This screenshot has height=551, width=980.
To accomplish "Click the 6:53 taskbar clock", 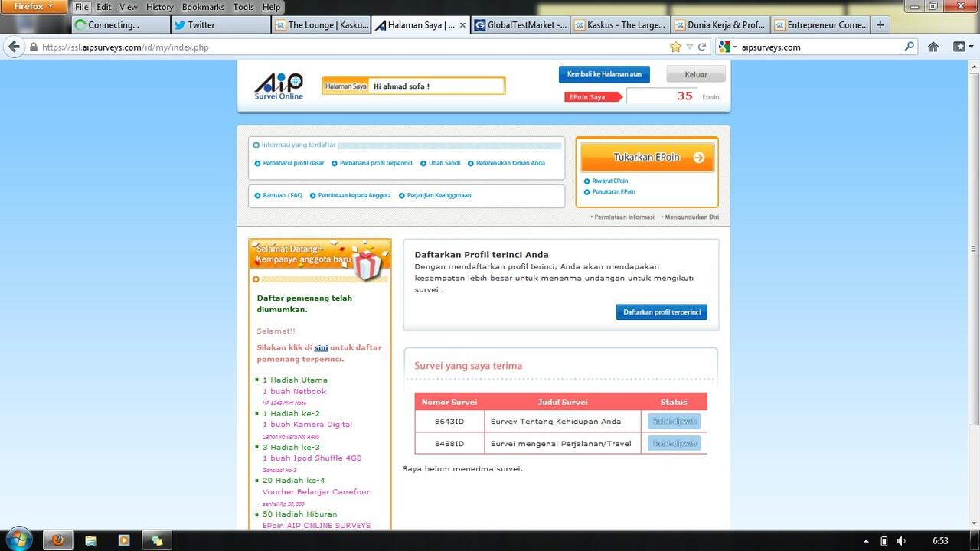I will (x=940, y=540).
